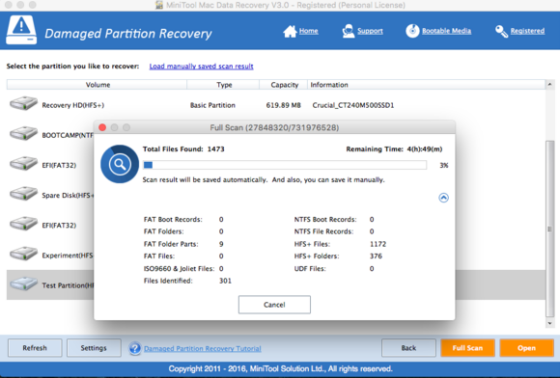The height and width of the screenshot is (378, 560).
Task: Select the BOOTCAMP drive icon
Action: click(24, 133)
